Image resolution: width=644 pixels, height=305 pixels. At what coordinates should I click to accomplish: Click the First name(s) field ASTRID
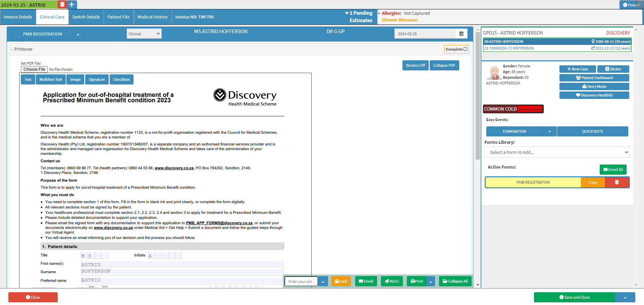point(182,264)
